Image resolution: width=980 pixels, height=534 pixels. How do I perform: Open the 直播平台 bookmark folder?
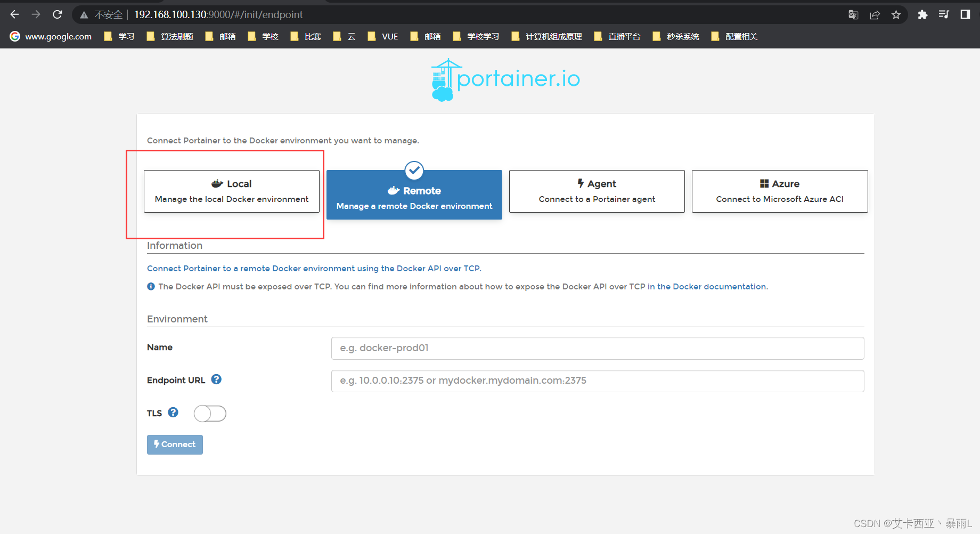[x=617, y=36]
